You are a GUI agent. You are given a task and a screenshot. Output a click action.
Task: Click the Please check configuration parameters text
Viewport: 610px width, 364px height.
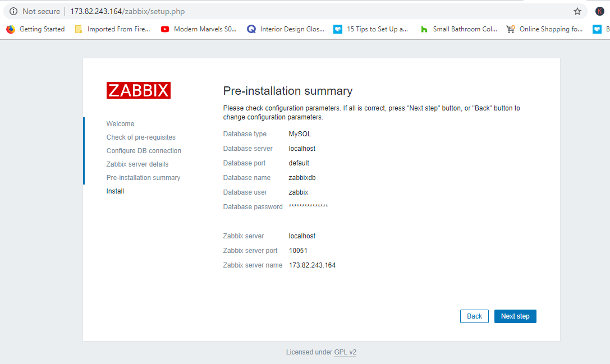pyautogui.click(x=371, y=112)
